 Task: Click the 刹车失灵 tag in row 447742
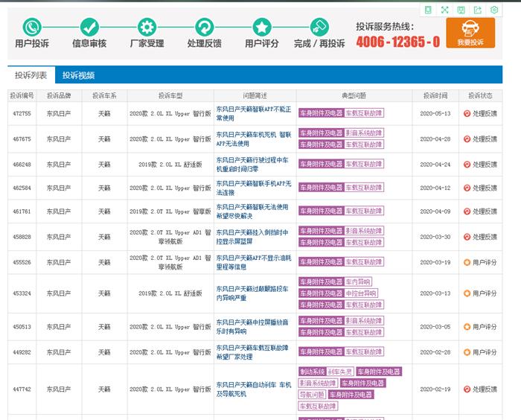point(339,372)
